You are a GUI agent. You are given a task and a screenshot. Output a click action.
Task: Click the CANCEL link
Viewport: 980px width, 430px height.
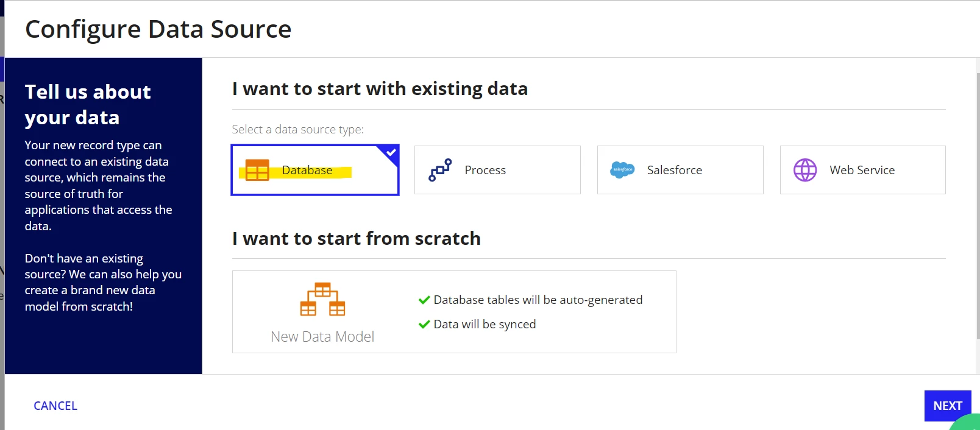point(55,406)
